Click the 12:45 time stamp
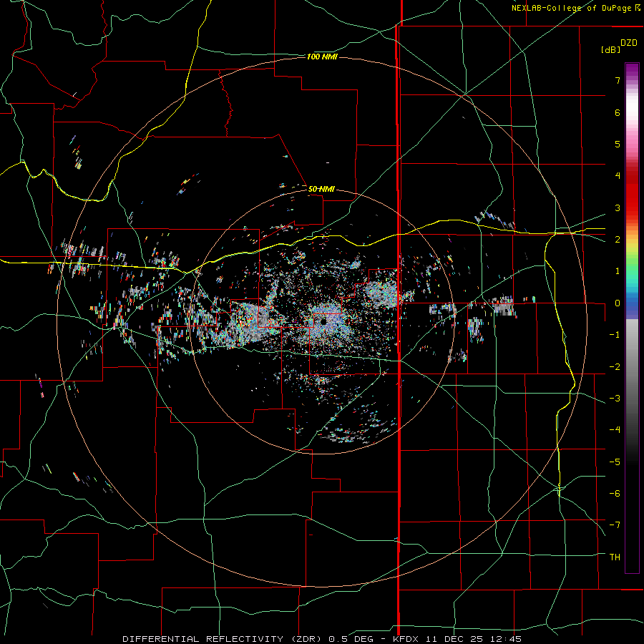Screen dimensions: 644x644 504,639
